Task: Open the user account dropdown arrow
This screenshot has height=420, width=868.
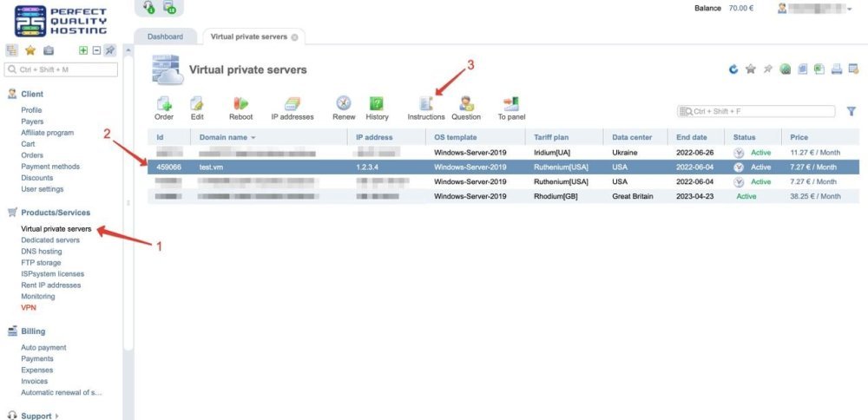Action: click(849, 9)
